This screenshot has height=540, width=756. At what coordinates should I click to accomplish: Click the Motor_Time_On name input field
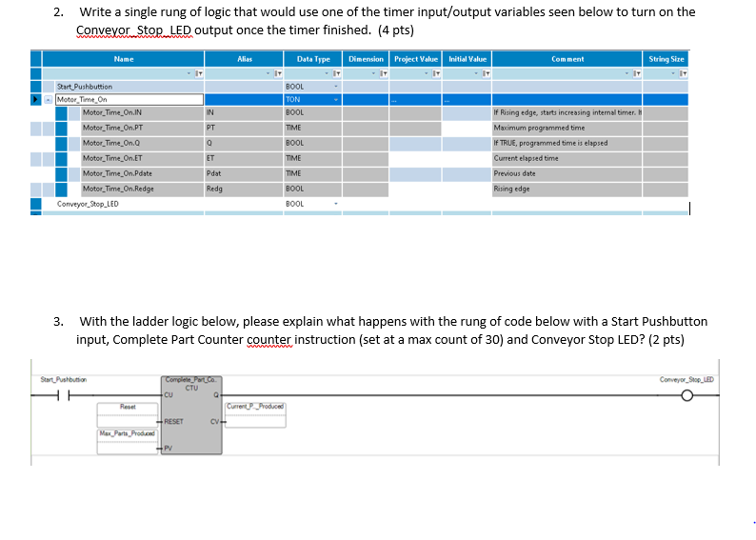coord(129,100)
